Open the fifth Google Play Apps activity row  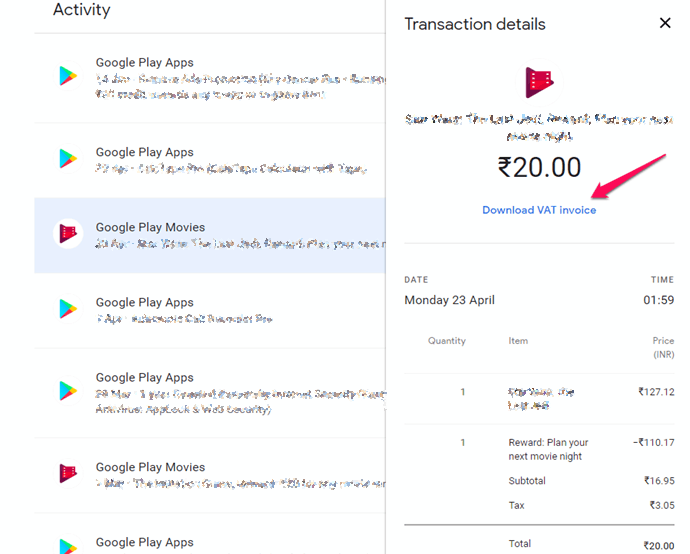click(x=210, y=393)
